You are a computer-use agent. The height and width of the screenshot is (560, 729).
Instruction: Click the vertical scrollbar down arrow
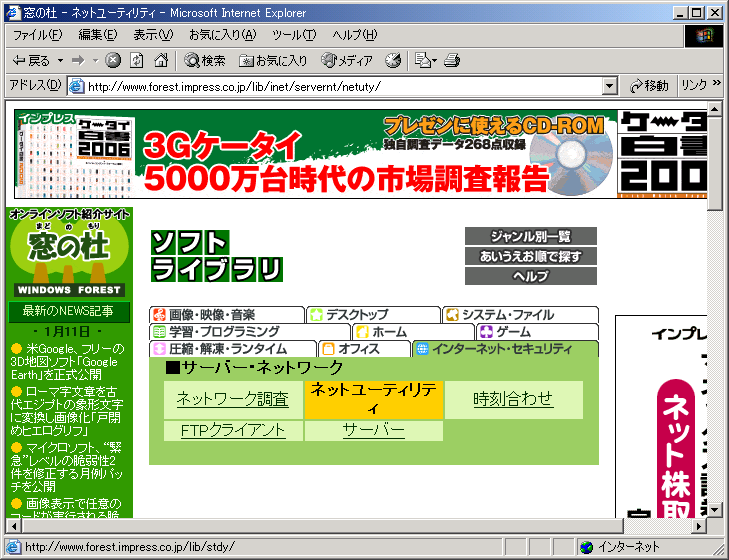[715, 510]
